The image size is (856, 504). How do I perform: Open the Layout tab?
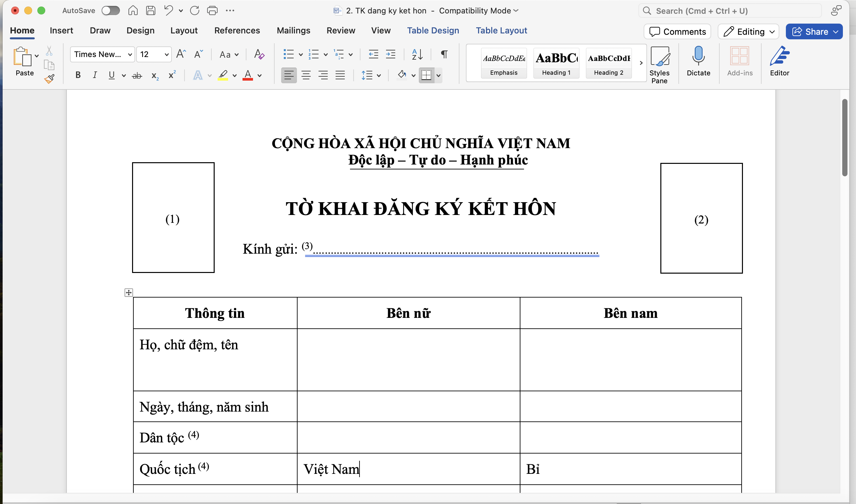184,30
